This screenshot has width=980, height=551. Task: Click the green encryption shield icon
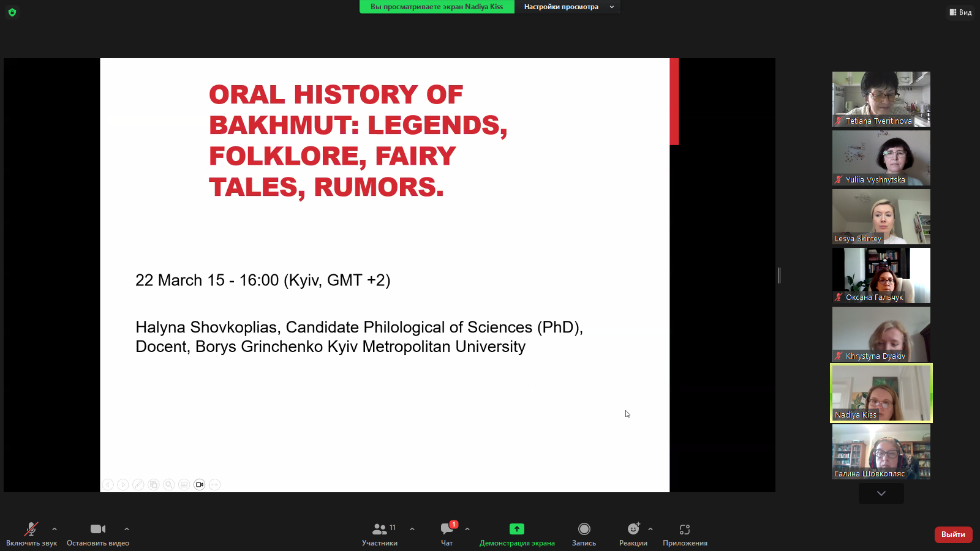click(12, 12)
